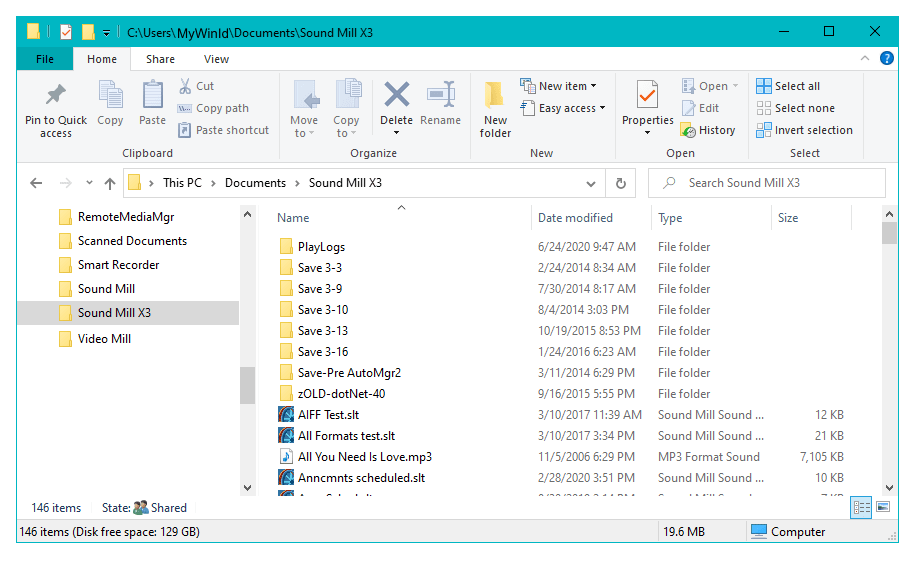Screen dimensions: 914x565
Task: Click the Search Sound Mill X3 field
Action: (x=767, y=183)
